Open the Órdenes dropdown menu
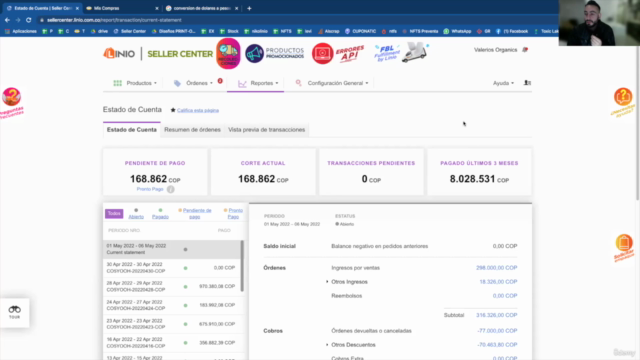This screenshot has height=360, width=640. click(x=193, y=83)
